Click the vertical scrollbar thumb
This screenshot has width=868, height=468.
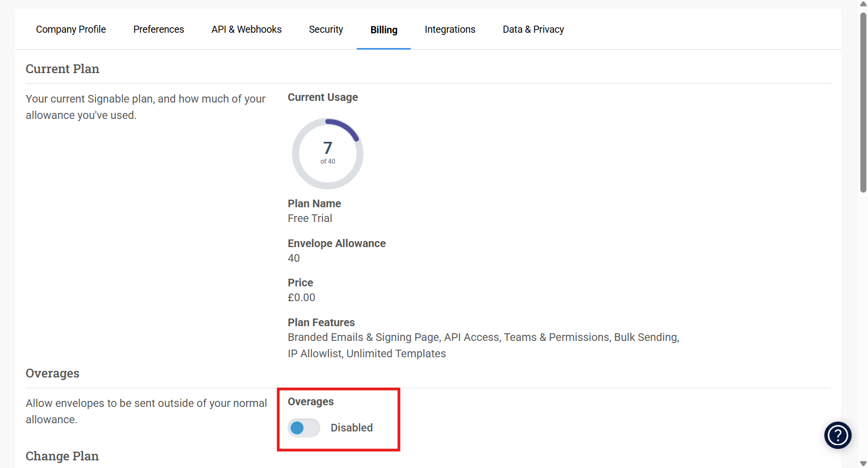(x=863, y=103)
